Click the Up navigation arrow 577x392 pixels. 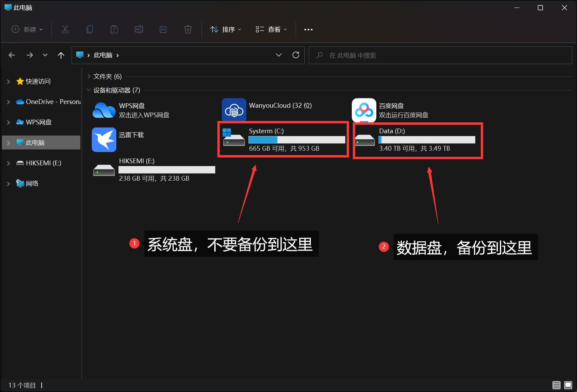tap(61, 55)
